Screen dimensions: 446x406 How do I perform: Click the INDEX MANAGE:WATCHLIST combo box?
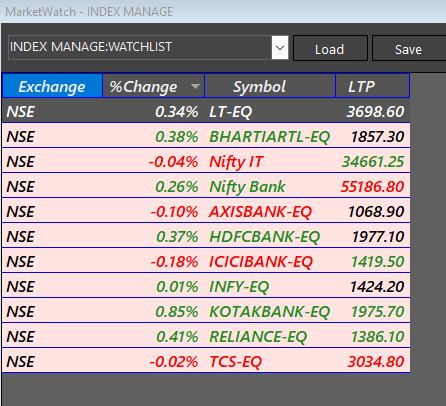pyautogui.click(x=140, y=48)
